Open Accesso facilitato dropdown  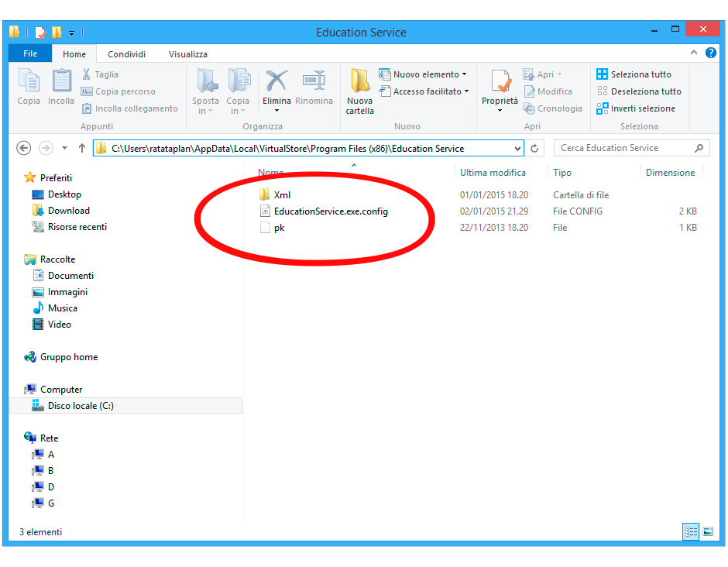coord(424,91)
